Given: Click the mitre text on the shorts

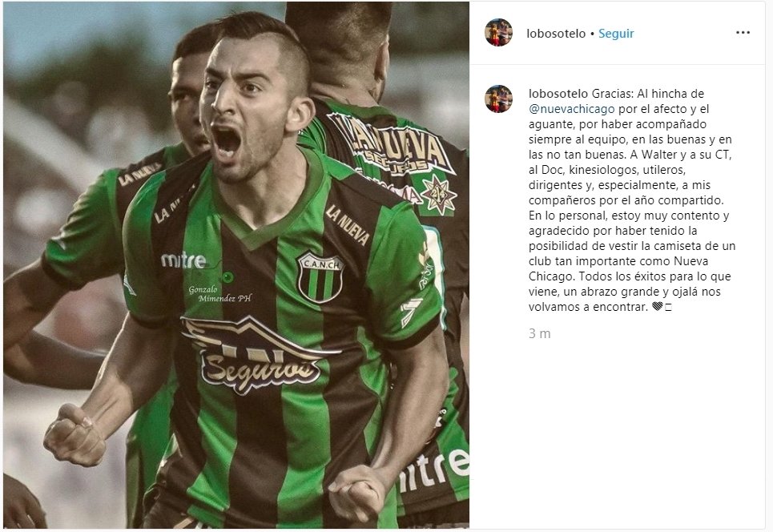Looking at the screenshot, I should click(x=434, y=470).
